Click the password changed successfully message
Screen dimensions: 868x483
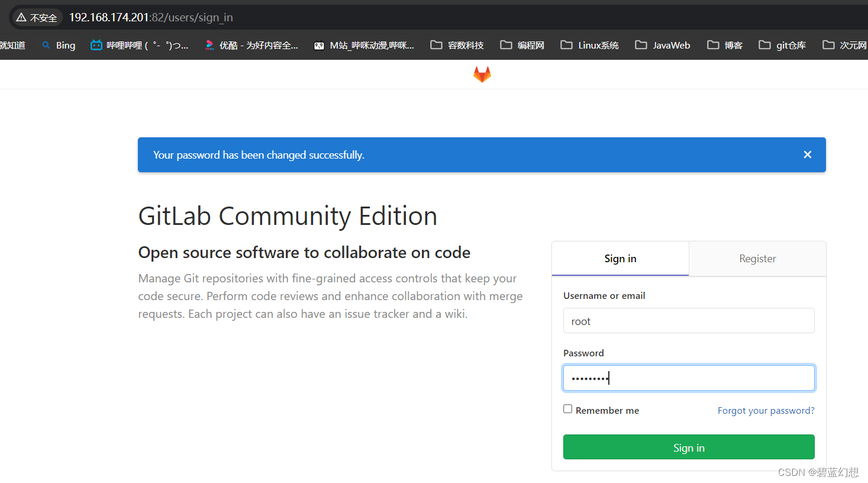click(x=259, y=155)
